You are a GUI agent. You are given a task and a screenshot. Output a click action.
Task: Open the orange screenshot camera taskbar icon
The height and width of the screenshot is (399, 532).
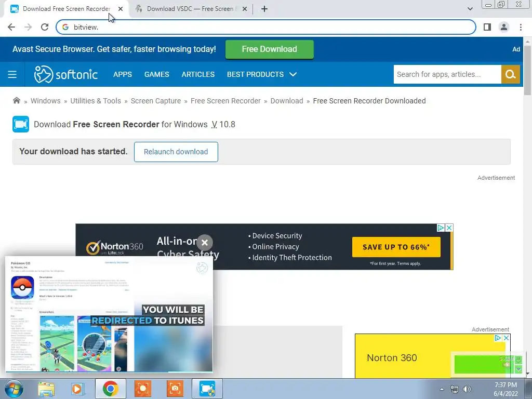175,389
